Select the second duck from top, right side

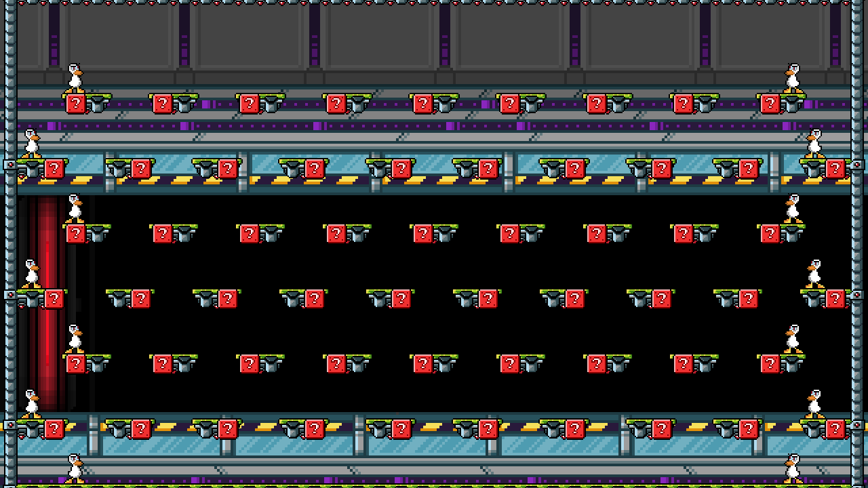814,144
